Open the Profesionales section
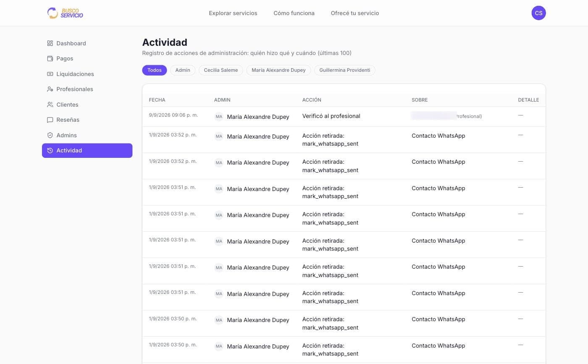This screenshot has height=364, width=588. point(87,89)
